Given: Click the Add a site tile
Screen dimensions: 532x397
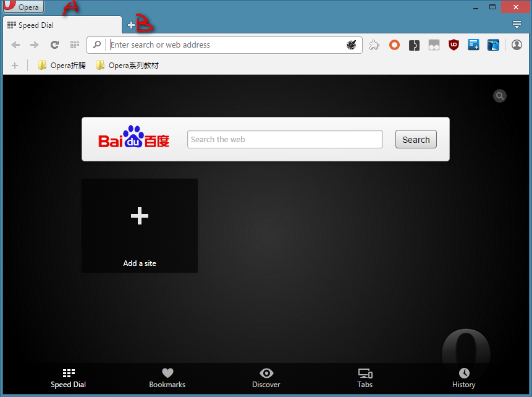Looking at the screenshot, I should tap(140, 226).
